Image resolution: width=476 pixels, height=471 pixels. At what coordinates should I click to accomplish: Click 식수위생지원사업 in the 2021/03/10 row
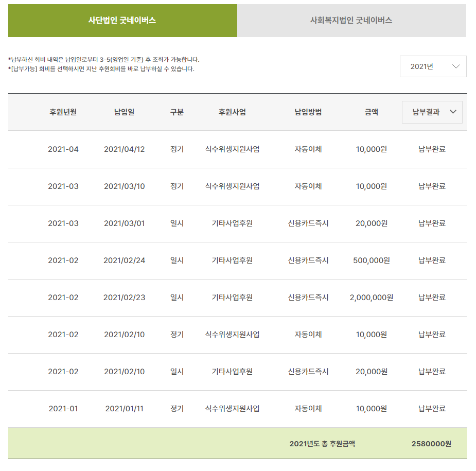pos(232,186)
